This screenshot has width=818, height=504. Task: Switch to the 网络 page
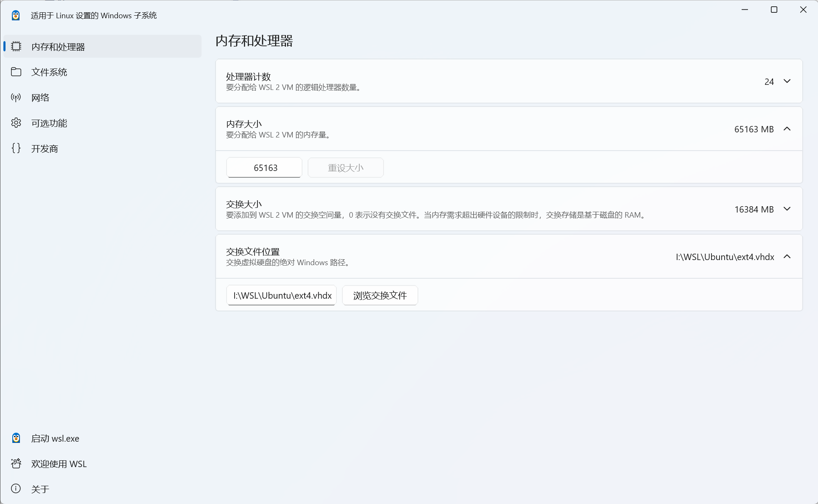tap(40, 97)
